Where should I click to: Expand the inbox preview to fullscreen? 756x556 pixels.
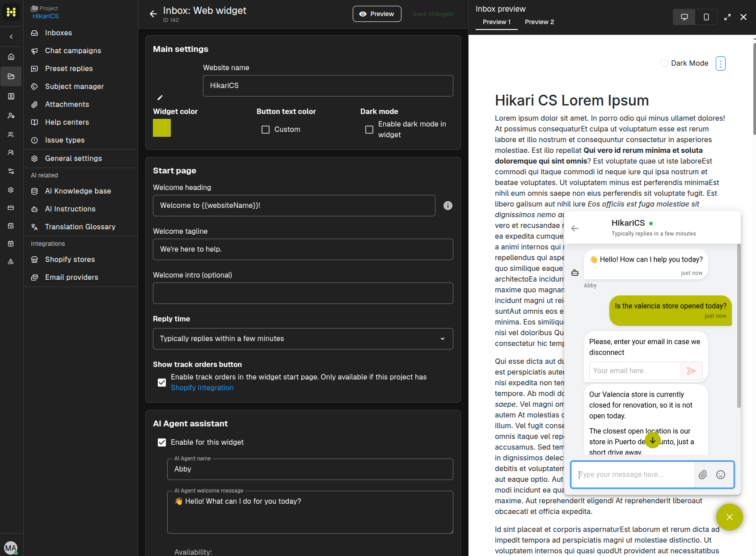coord(727,17)
